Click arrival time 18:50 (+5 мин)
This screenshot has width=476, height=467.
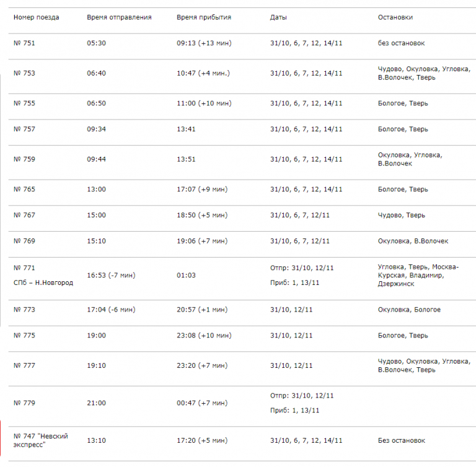tap(202, 216)
